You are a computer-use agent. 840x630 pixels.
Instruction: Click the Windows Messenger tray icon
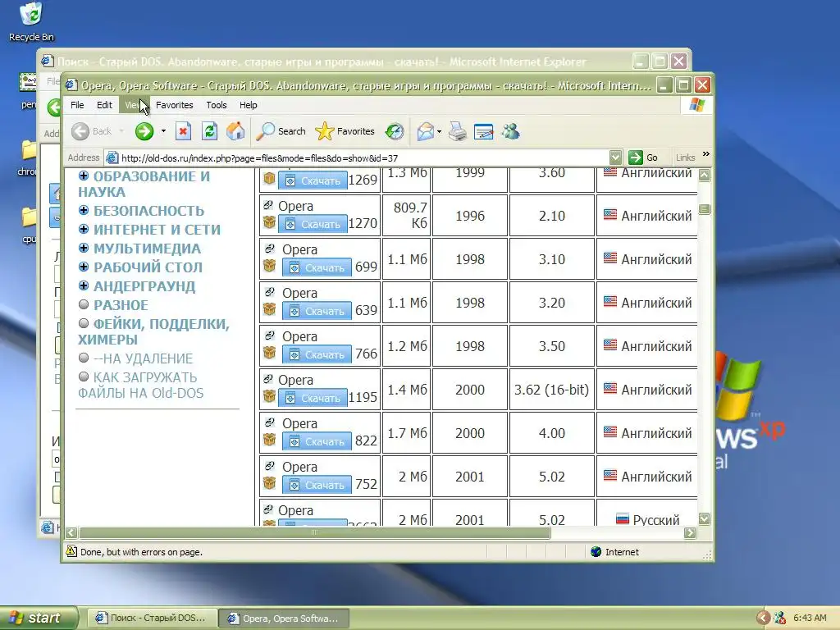tap(780, 618)
